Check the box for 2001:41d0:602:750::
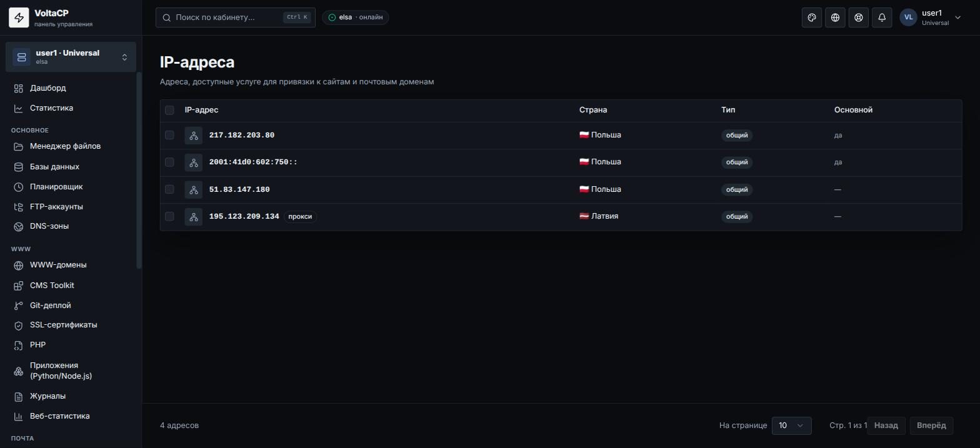 pos(169,162)
